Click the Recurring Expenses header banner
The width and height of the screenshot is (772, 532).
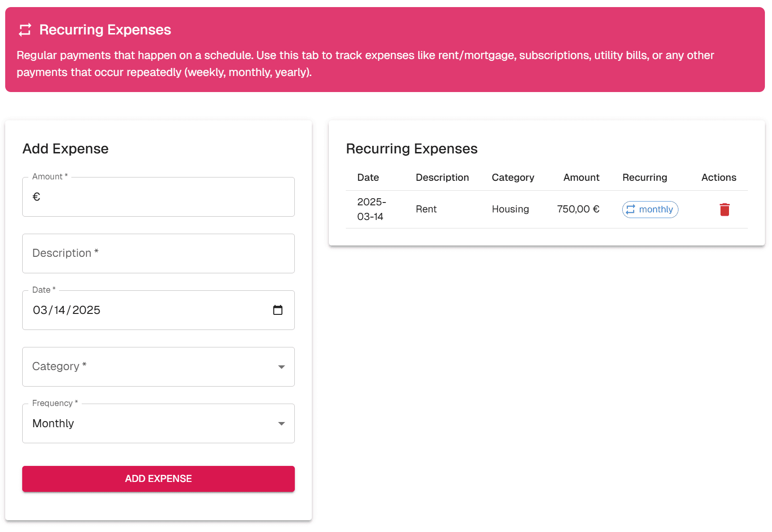105,29
